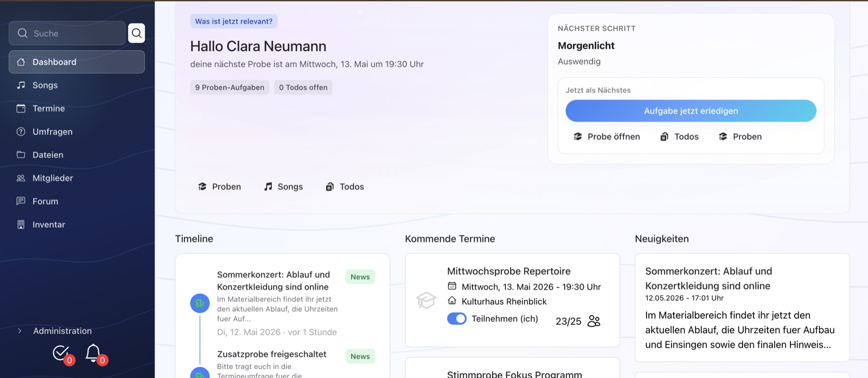This screenshot has width=868, height=378.
Task: Click the News badge on Sommerkonzert timeline entry
Action: (360, 277)
